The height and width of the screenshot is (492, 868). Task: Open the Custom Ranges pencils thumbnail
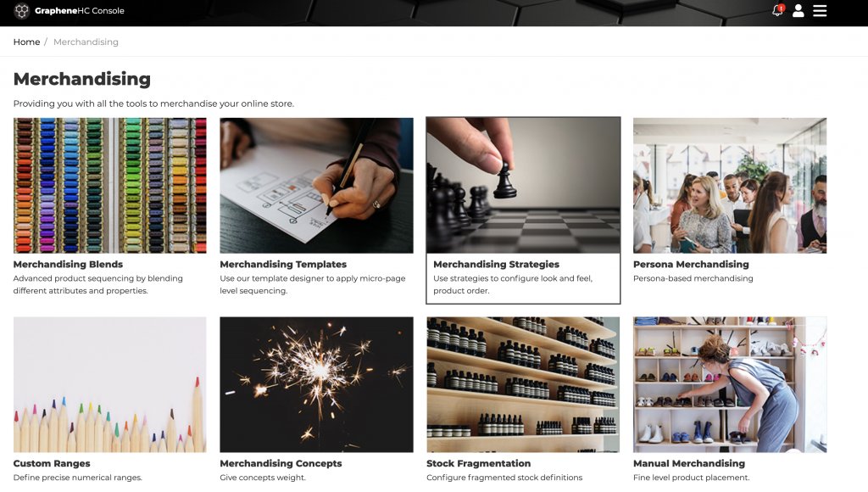109,384
